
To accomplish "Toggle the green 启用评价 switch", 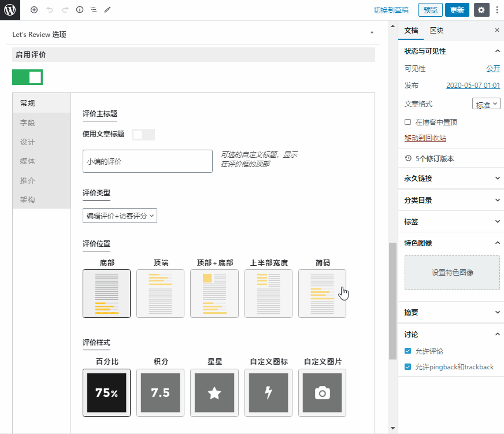I will click(27, 77).
